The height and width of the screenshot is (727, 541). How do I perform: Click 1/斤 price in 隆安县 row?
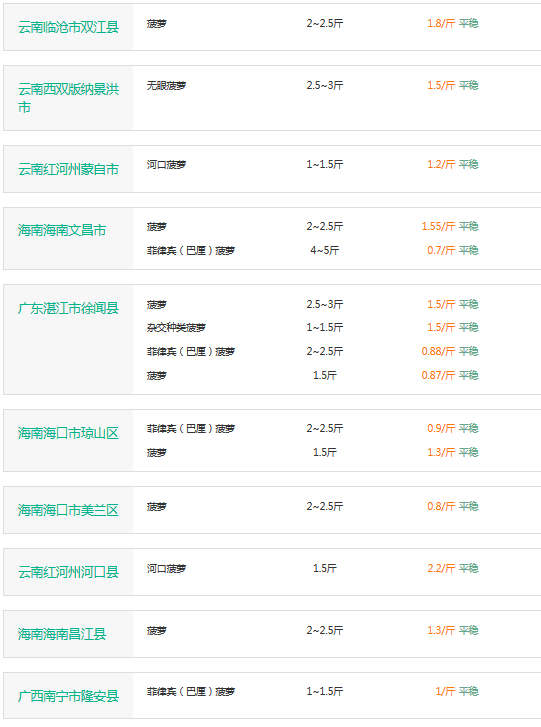(x=445, y=691)
